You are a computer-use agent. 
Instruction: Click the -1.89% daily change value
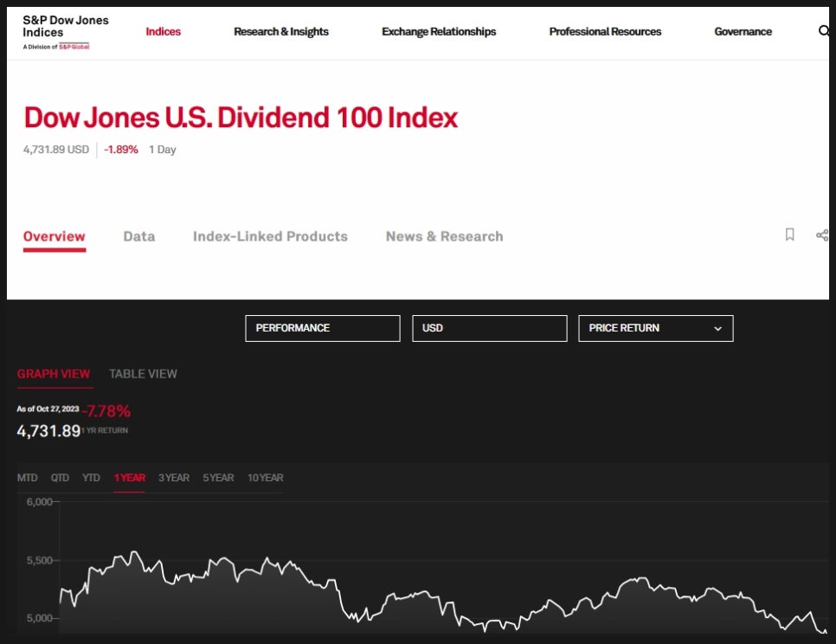121,149
